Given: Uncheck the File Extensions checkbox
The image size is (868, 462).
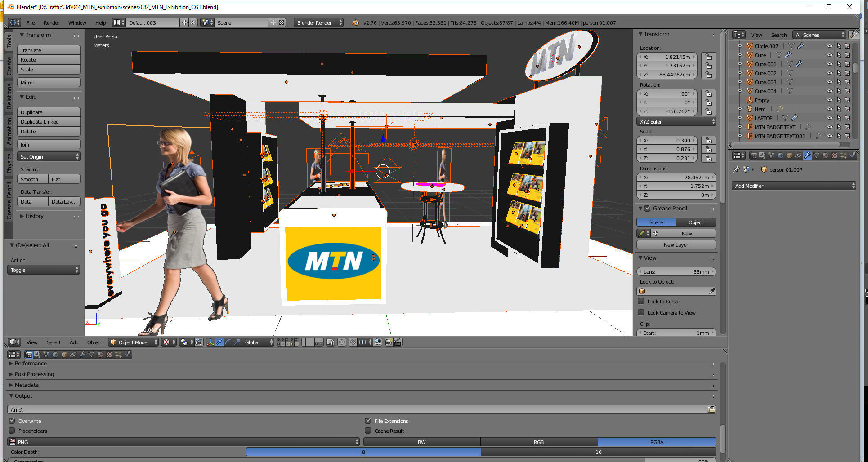Looking at the screenshot, I should click(x=368, y=421).
